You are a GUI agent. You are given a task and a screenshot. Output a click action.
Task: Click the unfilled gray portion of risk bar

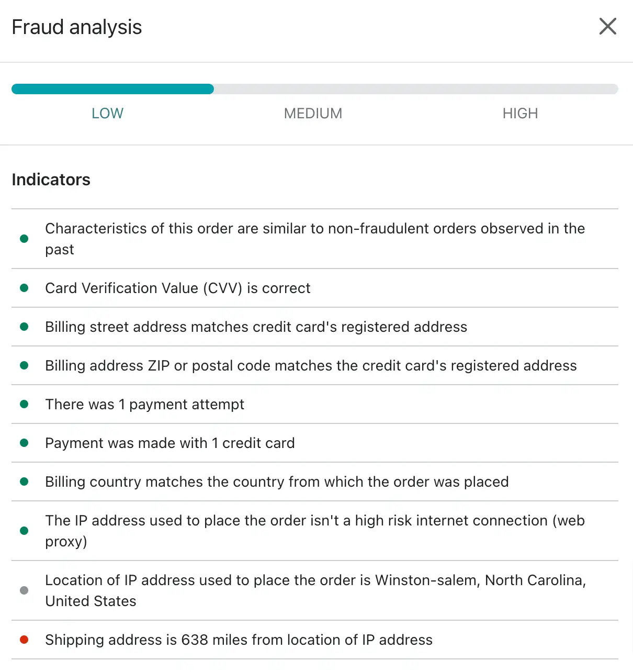pos(416,89)
